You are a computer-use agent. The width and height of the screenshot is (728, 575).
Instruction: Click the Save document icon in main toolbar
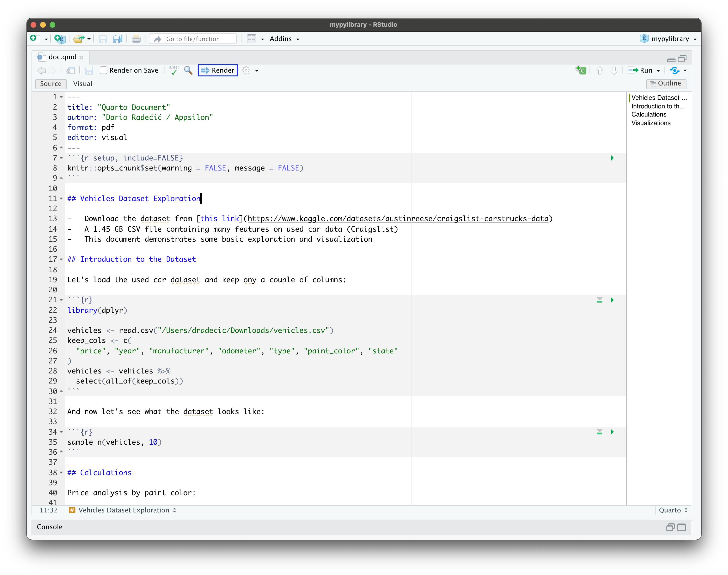point(103,39)
